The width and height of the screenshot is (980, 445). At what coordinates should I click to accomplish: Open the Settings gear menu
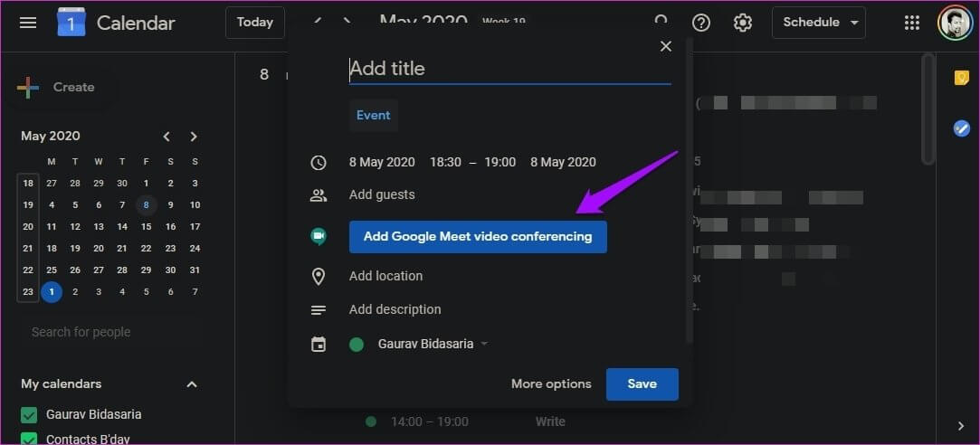pos(743,24)
